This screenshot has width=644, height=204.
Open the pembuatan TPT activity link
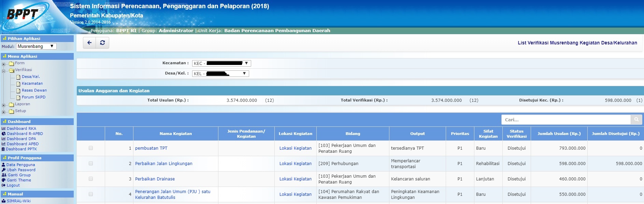coord(151,148)
